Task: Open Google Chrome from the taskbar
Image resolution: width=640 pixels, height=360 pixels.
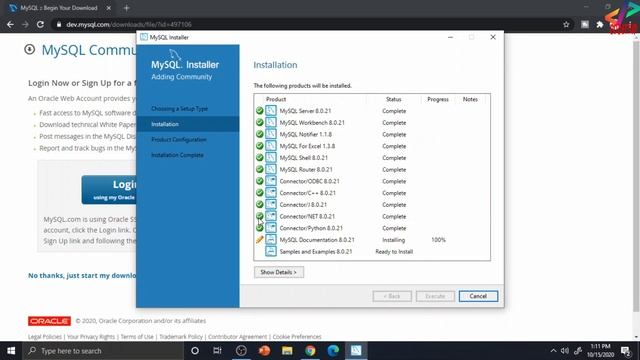Action: pos(310,351)
